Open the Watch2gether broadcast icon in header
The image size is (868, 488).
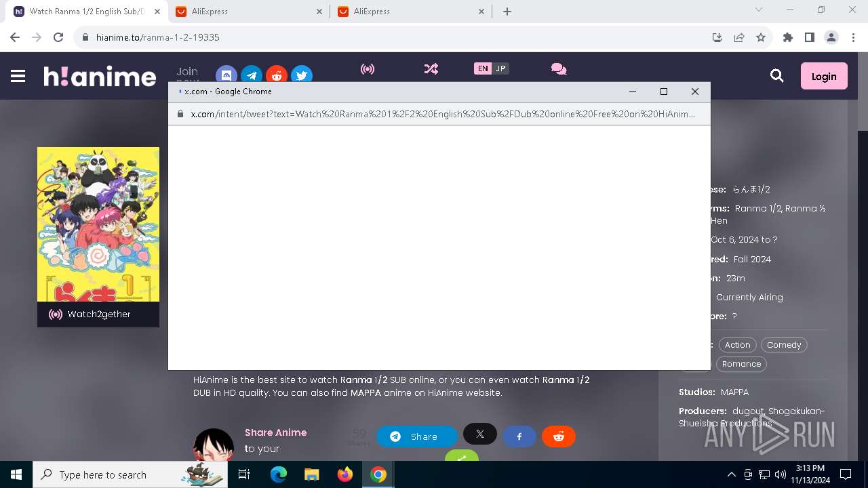(x=368, y=69)
